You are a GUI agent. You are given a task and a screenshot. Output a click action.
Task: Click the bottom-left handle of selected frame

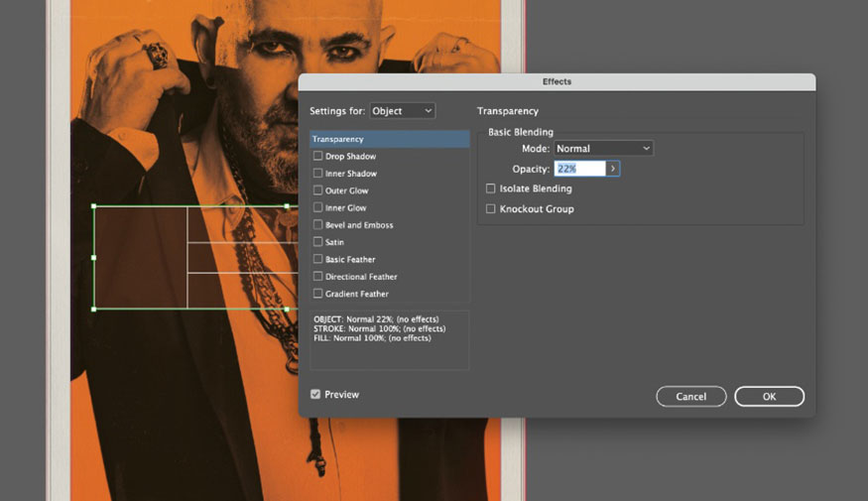tap(93, 309)
